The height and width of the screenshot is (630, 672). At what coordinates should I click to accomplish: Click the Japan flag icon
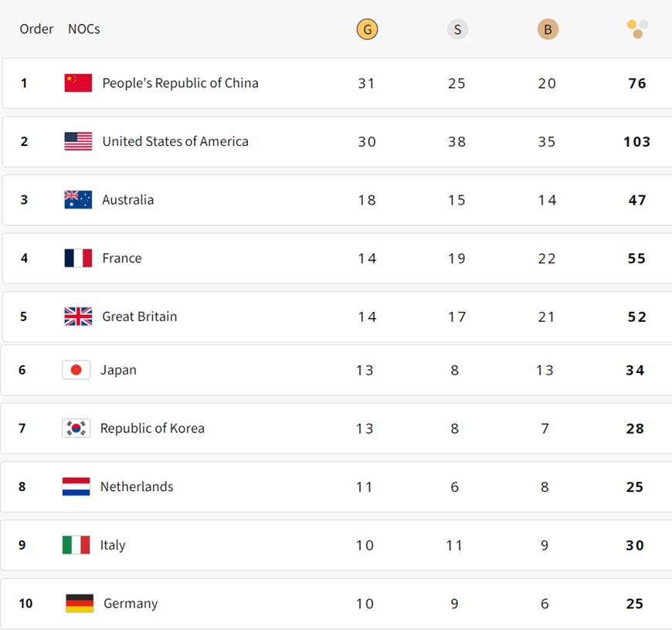coord(76,370)
